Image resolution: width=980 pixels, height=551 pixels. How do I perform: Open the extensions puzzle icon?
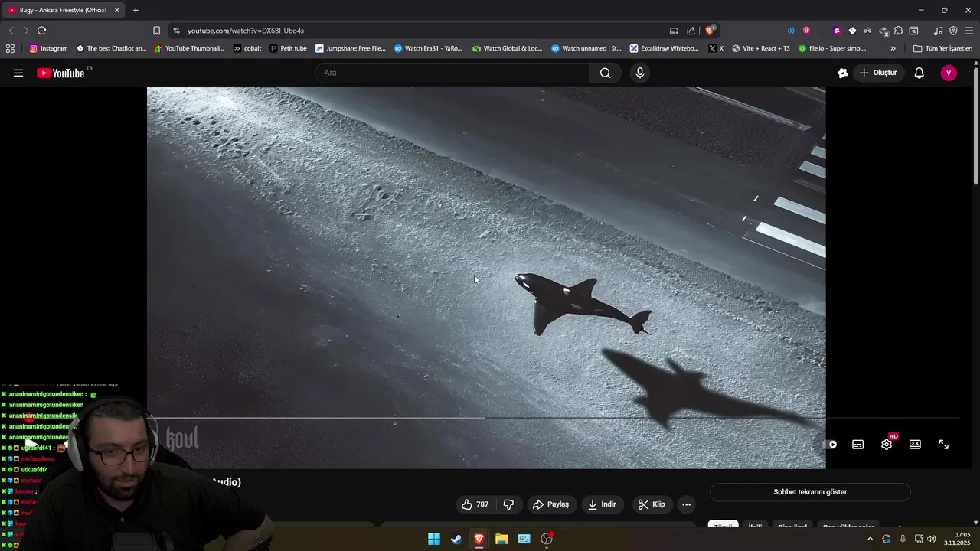[x=899, y=31]
